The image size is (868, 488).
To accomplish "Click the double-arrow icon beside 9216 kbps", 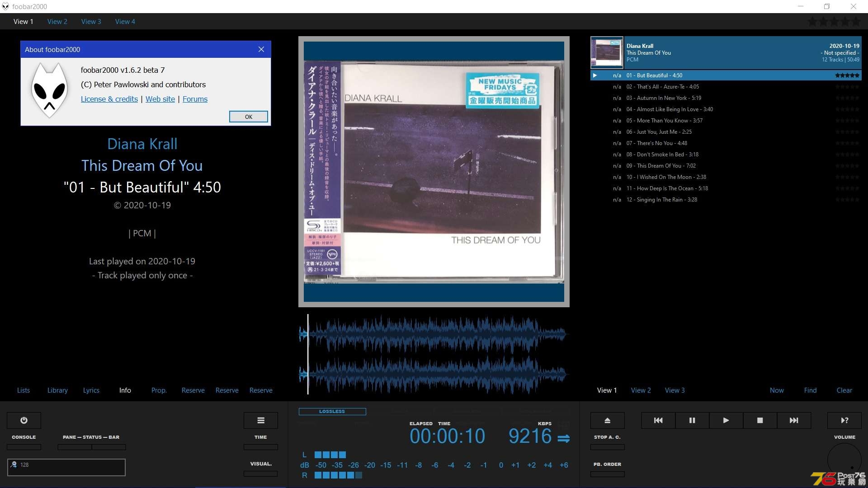I will (x=564, y=438).
